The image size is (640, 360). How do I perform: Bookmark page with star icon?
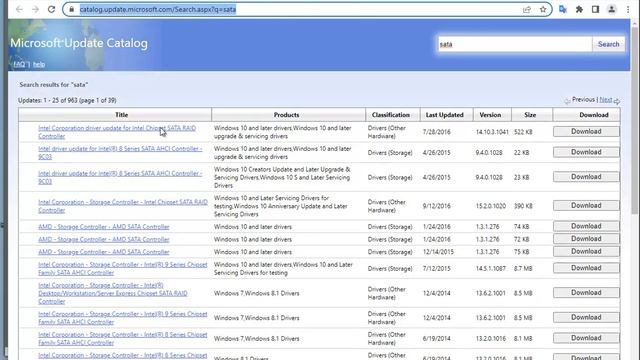coord(543,9)
